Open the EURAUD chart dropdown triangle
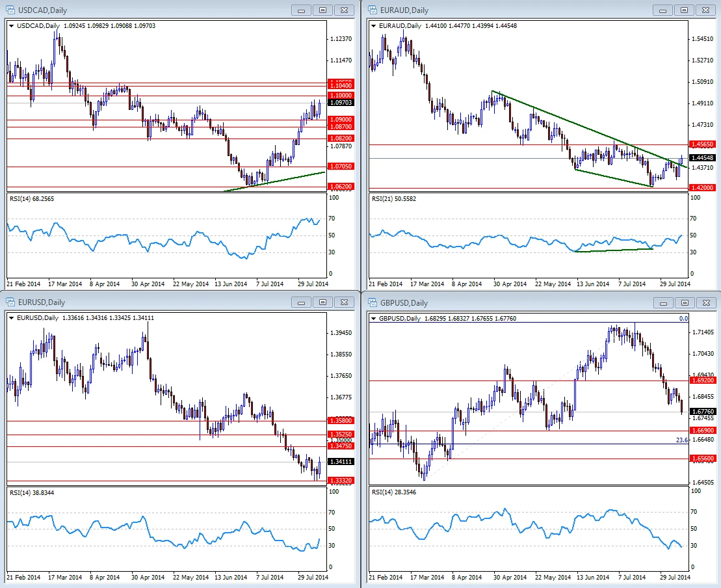 coord(373,26)
